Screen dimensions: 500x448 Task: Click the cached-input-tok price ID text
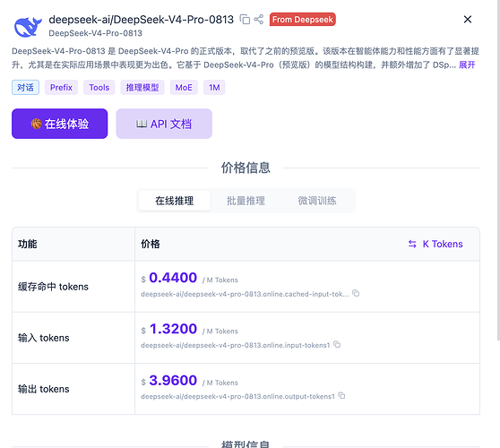tap(245, 294)
